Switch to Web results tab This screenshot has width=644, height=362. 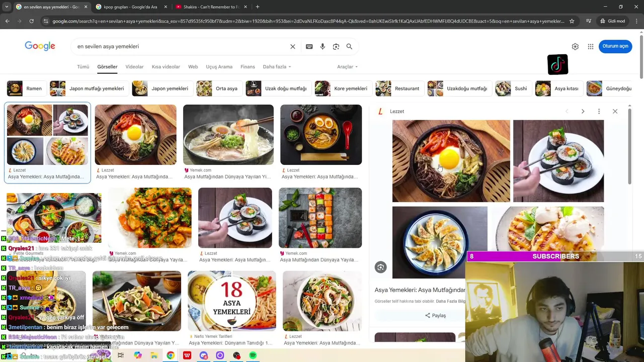[193, 67]
